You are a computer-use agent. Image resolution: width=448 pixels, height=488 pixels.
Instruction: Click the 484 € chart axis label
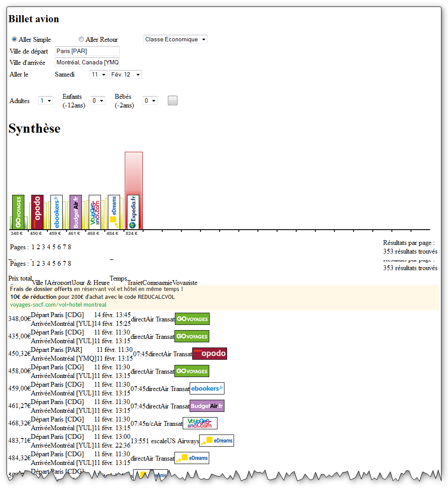112,234
